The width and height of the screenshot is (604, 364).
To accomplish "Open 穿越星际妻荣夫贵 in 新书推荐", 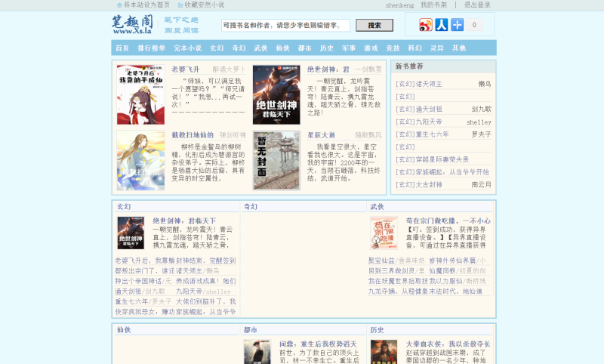I will pos(442,159).
